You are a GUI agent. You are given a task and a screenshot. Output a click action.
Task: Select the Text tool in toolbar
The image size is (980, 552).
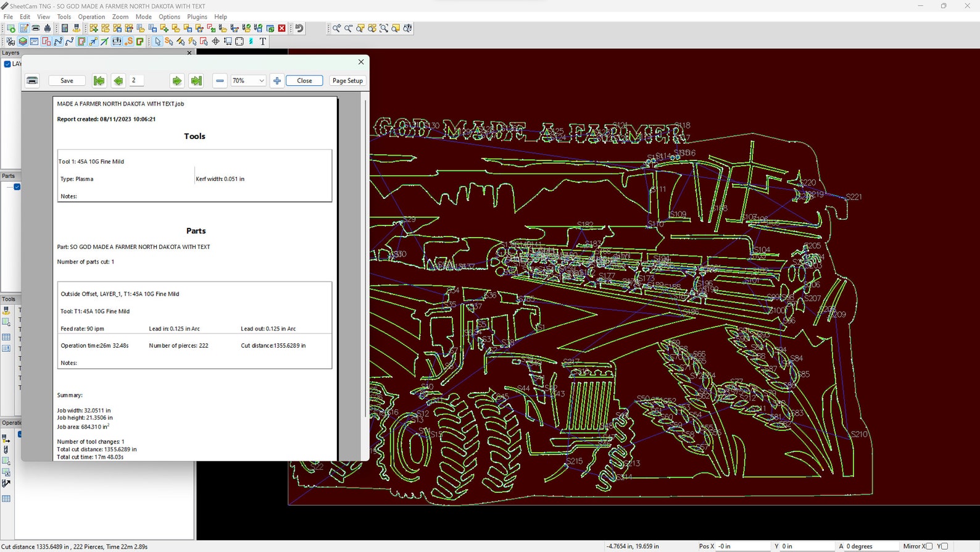pyautogui.click(x=263, y=41)
